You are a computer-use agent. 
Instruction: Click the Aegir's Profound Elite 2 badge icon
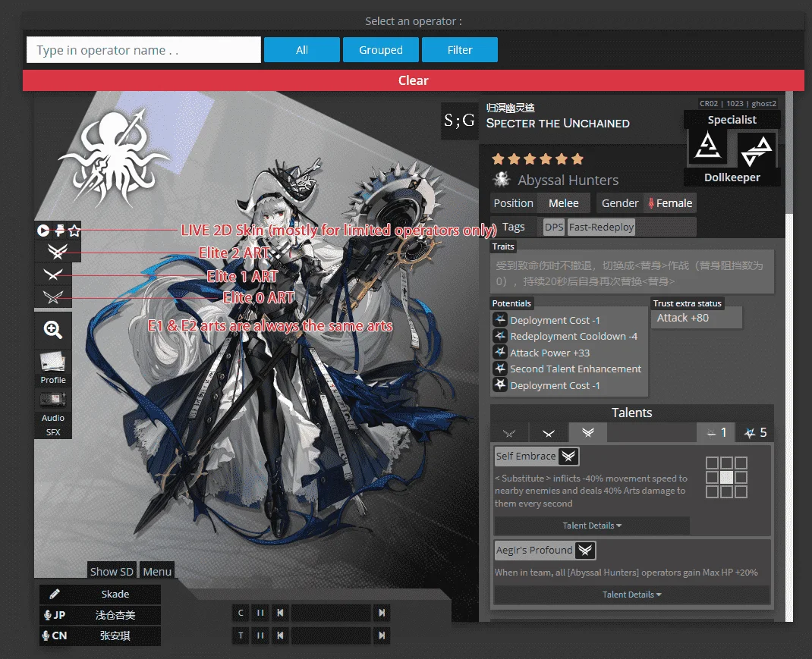click(585, 551)
